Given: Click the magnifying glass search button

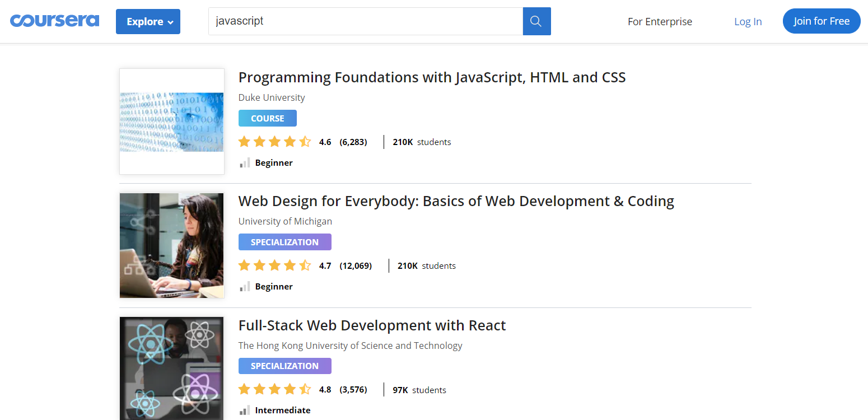Looking at the screenshot, I should tap(536, 21).
